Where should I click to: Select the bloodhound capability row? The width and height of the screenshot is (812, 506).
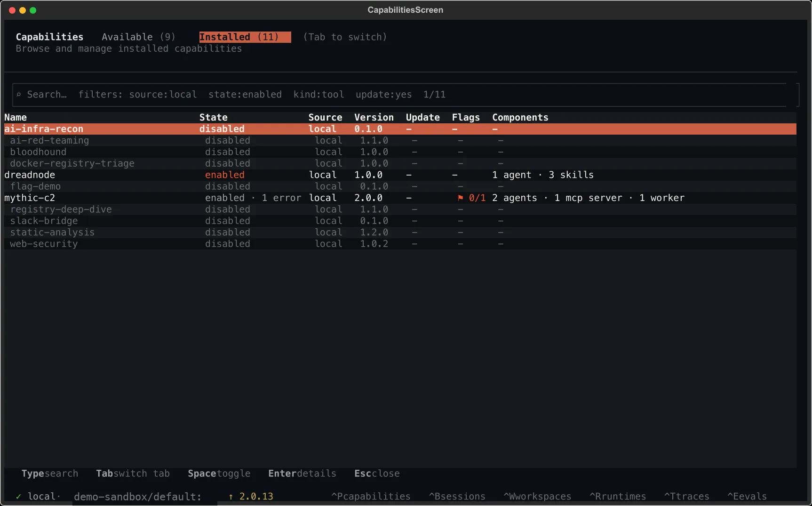pos(400,152)
